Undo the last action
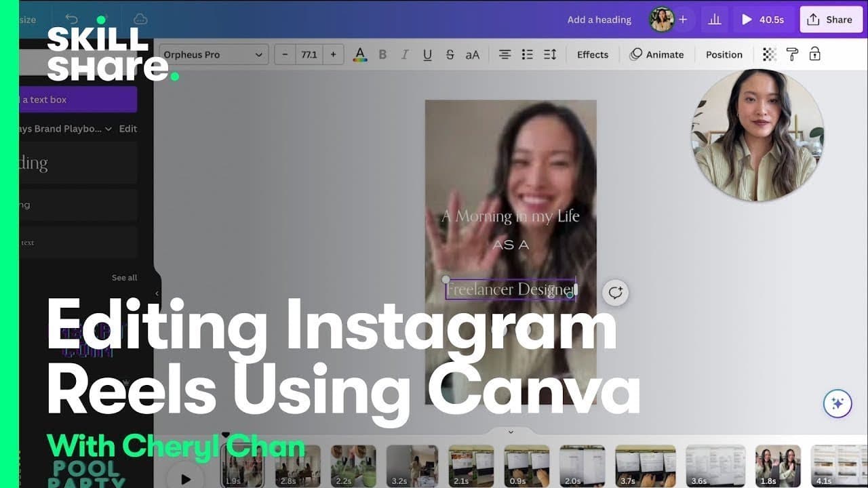Viewport: 868px width, 488px height. [x=71, y=20]
